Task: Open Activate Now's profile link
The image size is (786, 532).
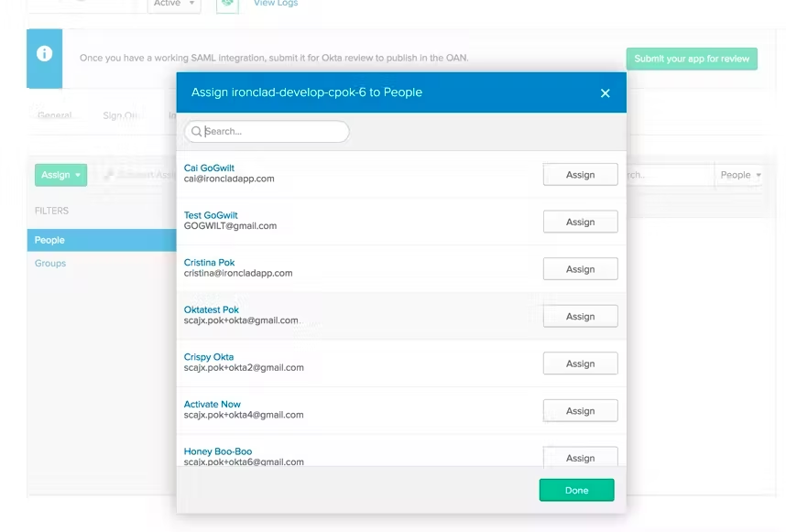Action: click(x=212, y=404)
